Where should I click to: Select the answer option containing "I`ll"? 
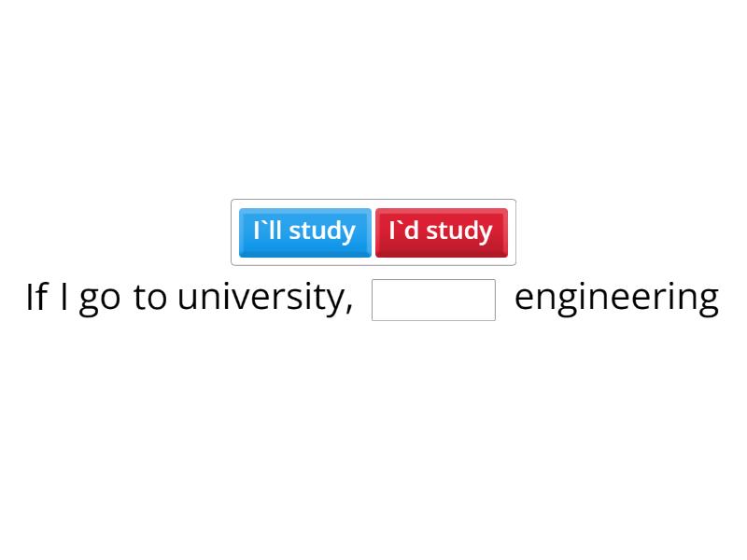pyautogui.click(x=304, y=231)
